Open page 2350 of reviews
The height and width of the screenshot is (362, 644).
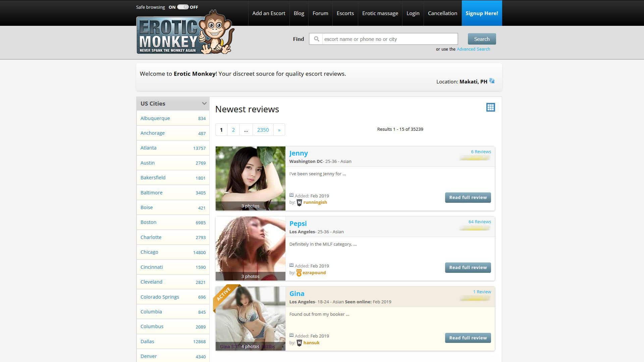(x=263, y=130)
